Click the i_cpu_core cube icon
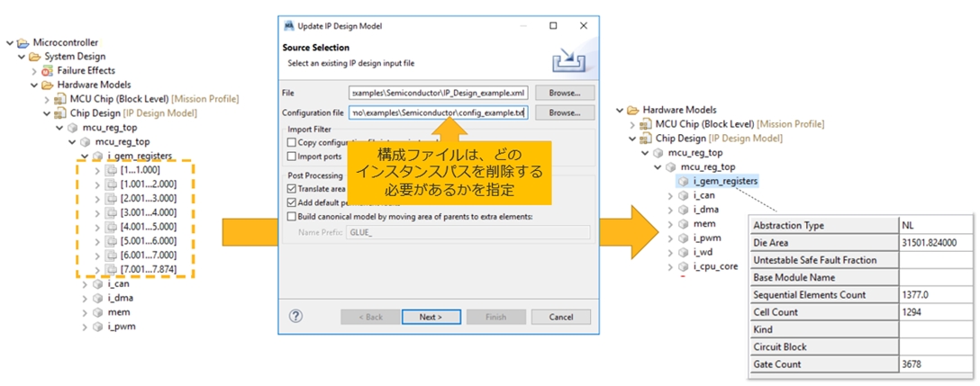Viewport: 980px width, 386px height. click(x=684, y=266)
